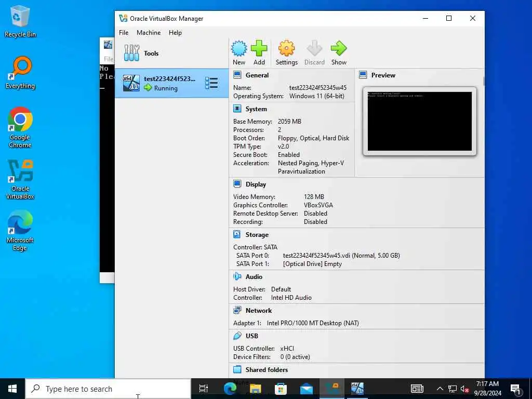This screenshot has height=399, width=532.
Task: Open the Windows Start menu
Action: click(12, 389)
